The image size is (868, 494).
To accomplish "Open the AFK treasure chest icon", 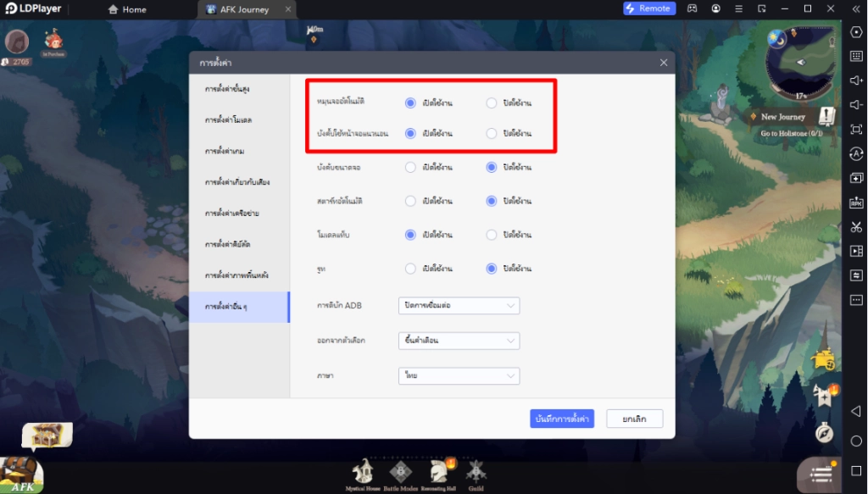I will [21, 475].
